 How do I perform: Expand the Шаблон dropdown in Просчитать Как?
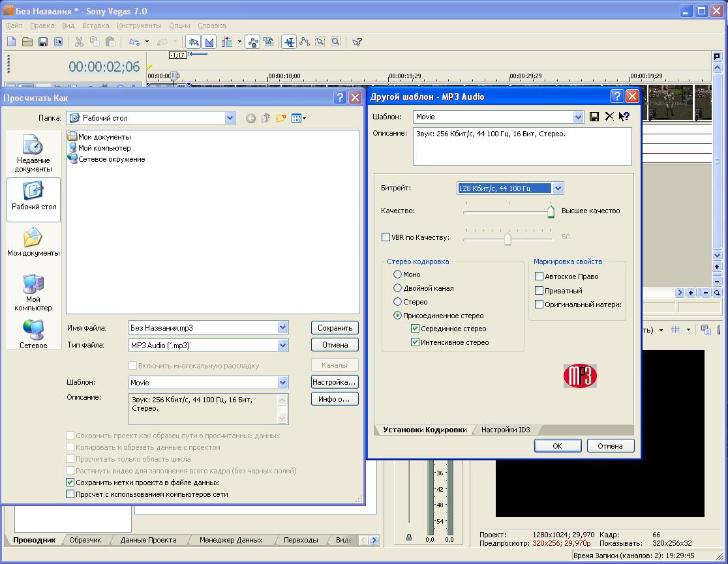(x=282, y=383)
